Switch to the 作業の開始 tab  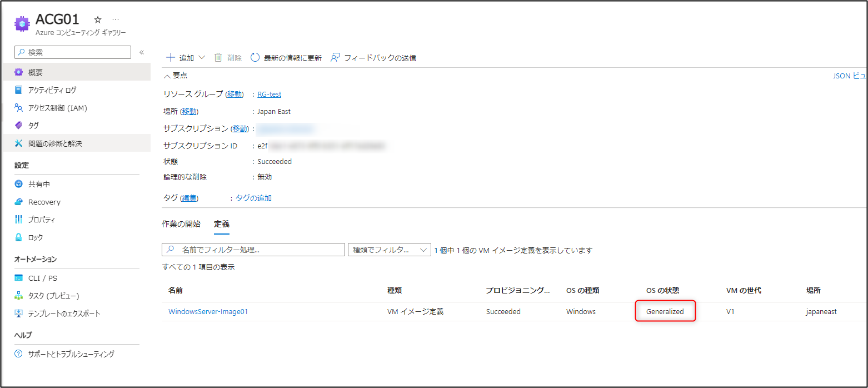pyautogui.click(x=181, y=224)
